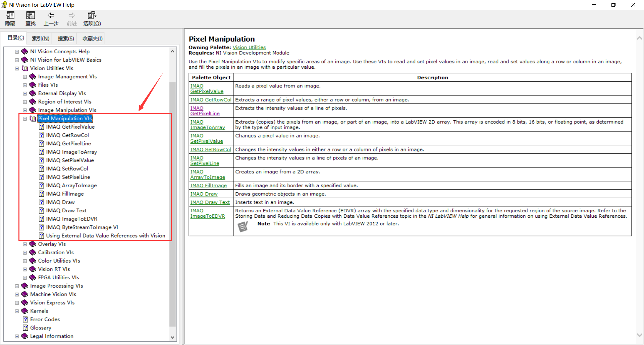
Task: Click the contents tree scroll down arrow
Action: (172, 337)
